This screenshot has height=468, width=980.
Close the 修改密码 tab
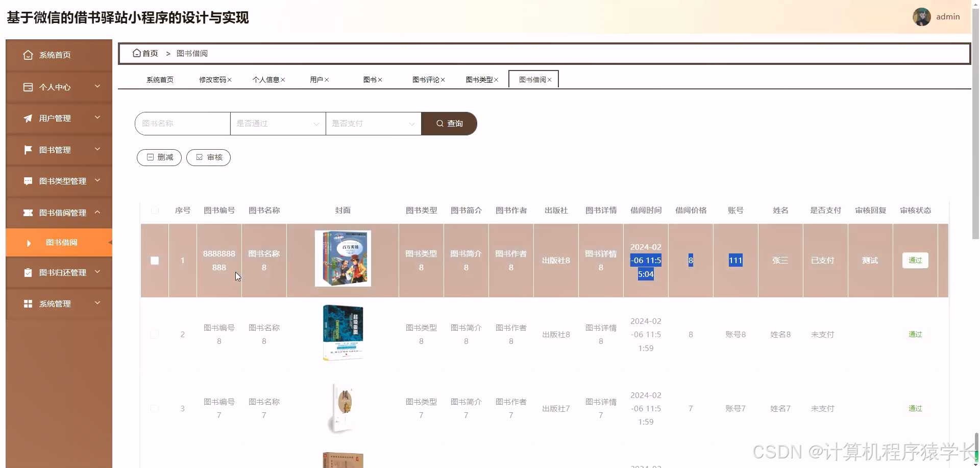coord(230,80)
